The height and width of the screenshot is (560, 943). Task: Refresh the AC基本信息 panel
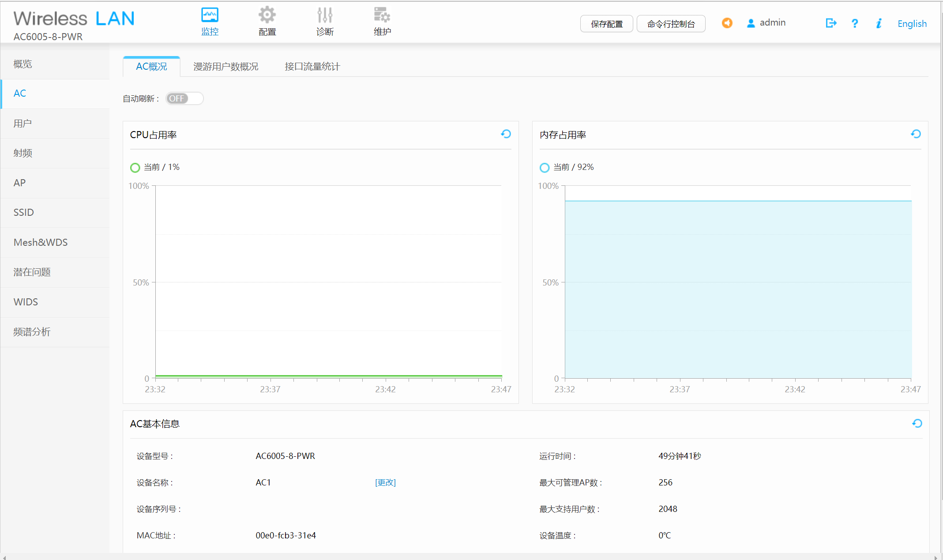917,423
